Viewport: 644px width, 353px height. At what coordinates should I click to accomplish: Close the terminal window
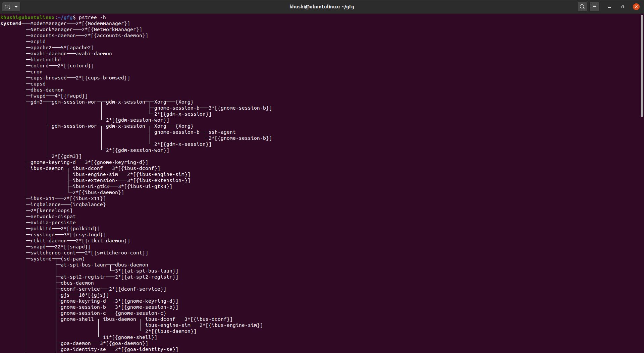[x=636, y=7]
